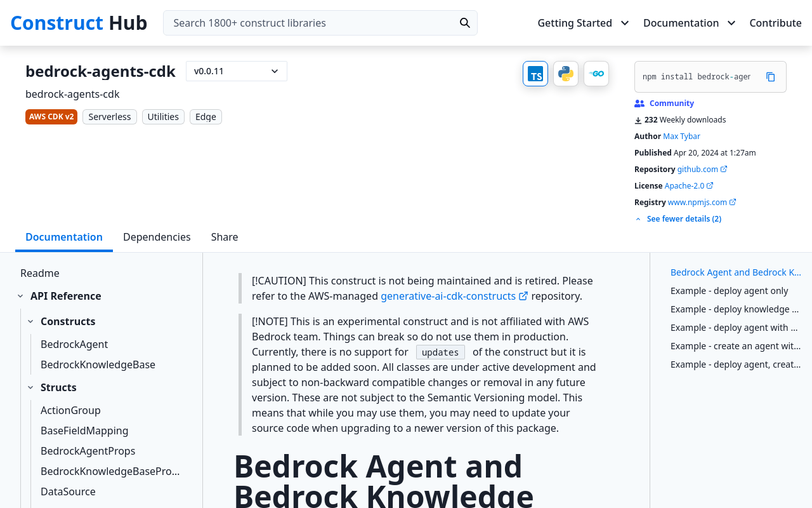Open author Max Tybar's link
812x508 pixels.
(x=682, y=137)
